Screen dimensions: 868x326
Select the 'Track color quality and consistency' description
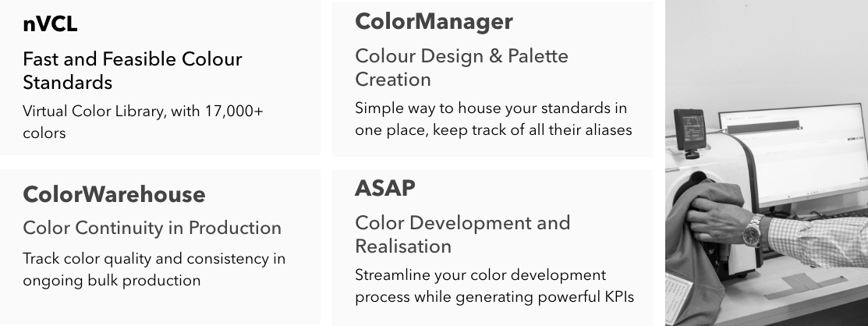[x=154, y=269]
